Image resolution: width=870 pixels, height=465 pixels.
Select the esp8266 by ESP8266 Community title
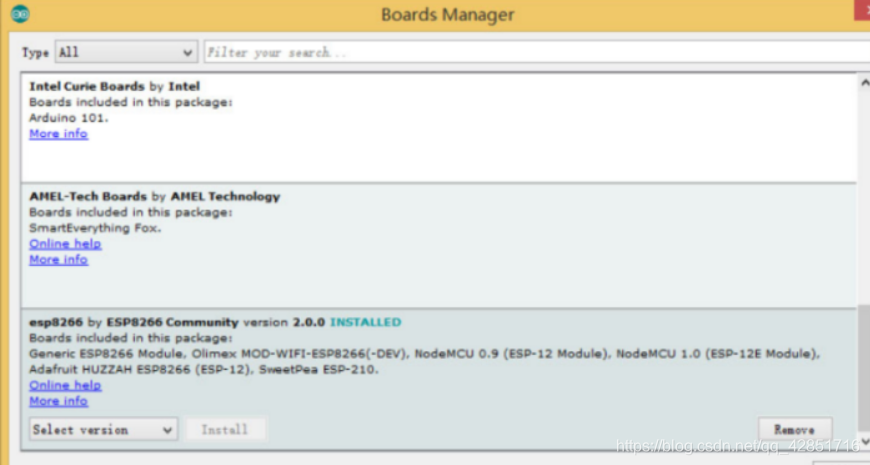click(134, 322)
